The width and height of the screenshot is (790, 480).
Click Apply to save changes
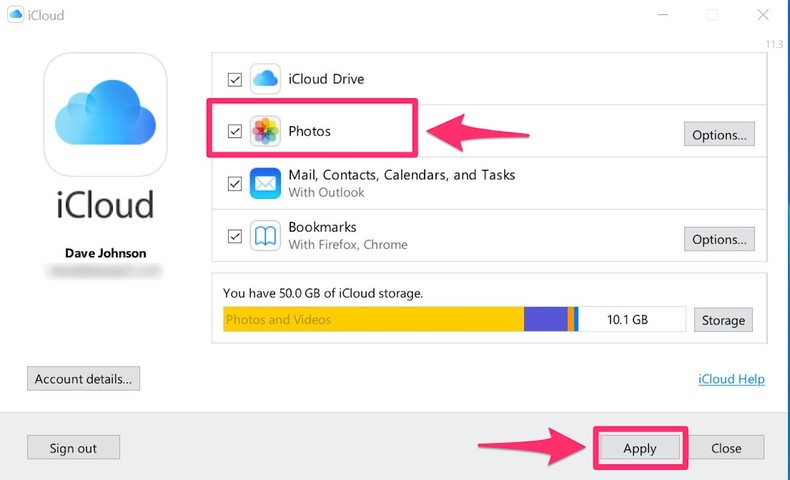point(639,448)
